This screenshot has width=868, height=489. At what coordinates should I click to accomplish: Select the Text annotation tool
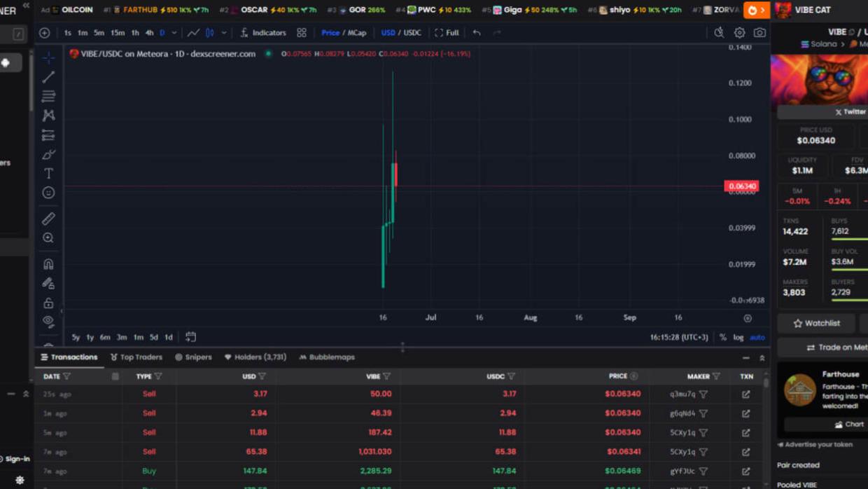tap(48, 173)
